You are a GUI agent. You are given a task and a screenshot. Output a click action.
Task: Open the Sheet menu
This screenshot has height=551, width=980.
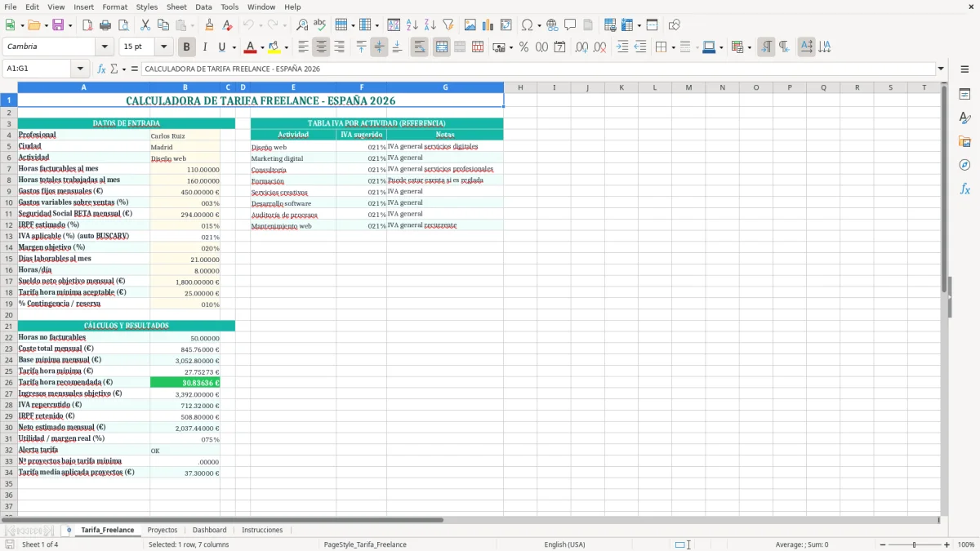click(176, 7)
